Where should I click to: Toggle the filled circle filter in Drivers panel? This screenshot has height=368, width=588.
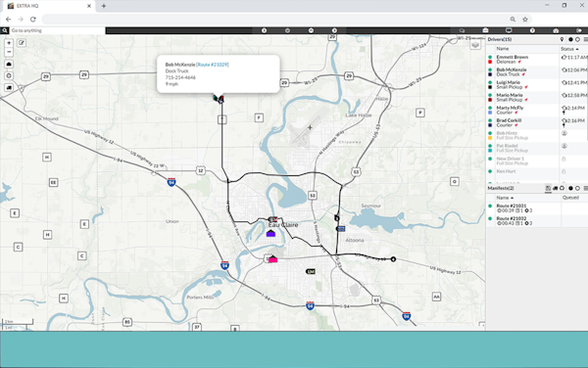point(570,39)
